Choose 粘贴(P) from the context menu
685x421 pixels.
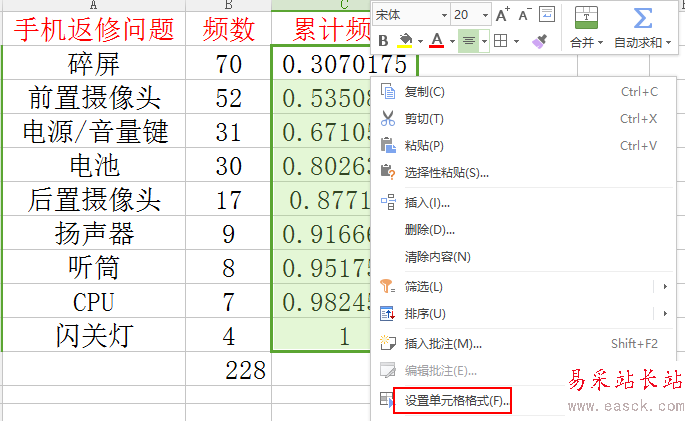pos(522,145)
